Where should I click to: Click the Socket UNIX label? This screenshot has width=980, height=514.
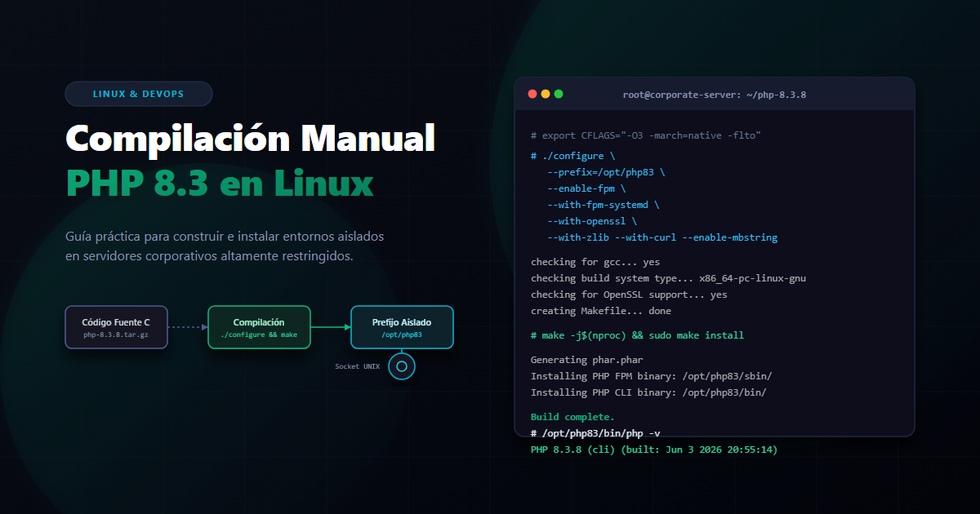358,366
